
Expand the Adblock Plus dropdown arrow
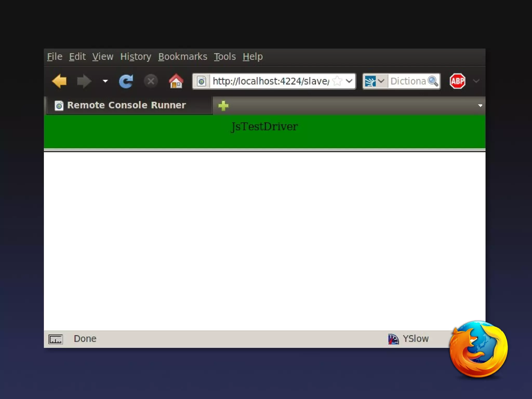pos(476,81)
